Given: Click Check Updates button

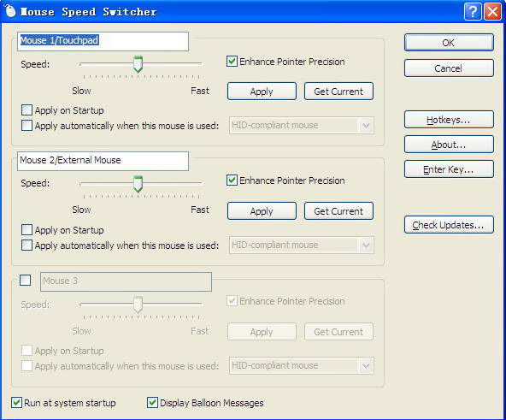Looking at the screenshot, I should click(x=449, y=224).
